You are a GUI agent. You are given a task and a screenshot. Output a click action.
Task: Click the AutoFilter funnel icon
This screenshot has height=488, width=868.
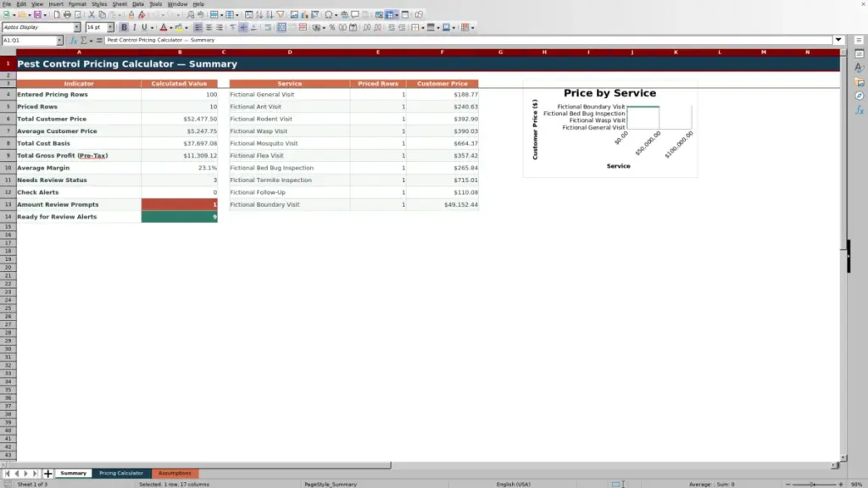[x=281, y=14]
